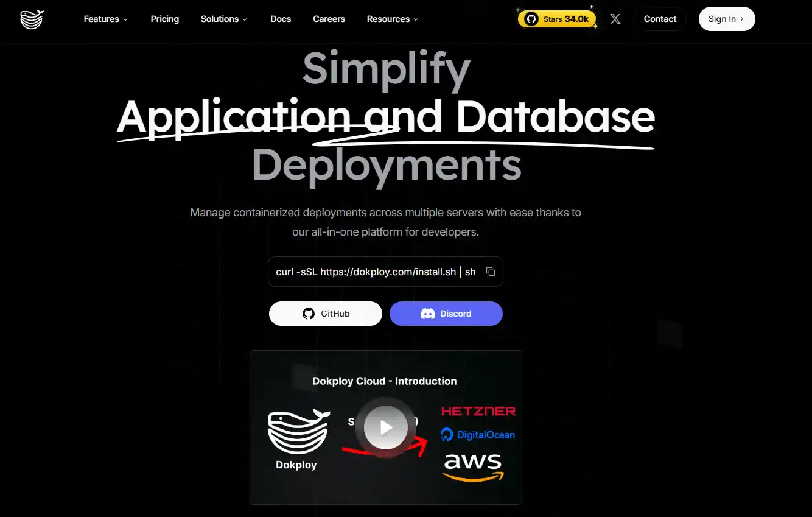Screen dimensions: 812x517
Task: Open the GitHub repository button
Action: coord(326,314)
